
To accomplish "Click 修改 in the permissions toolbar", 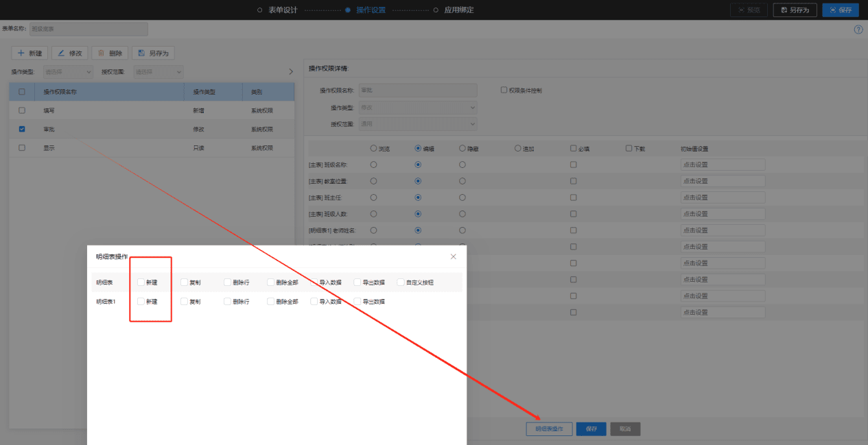I will click(x=69, y=53).
